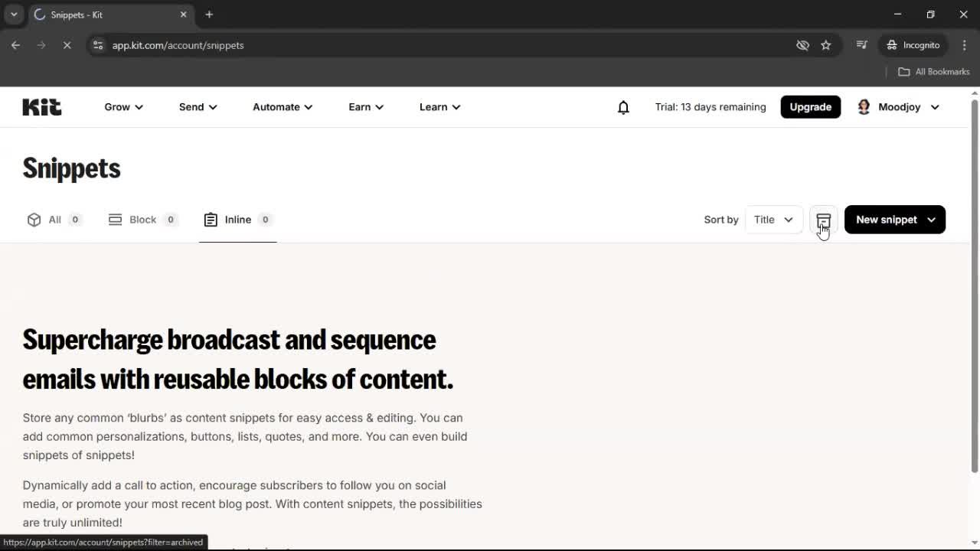This screenshot has width=980, height=551.
Task: Expand the Automate navigation menu
Action: coord(282,107)
